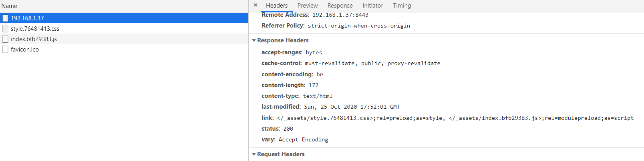Click the accept-ranges header value bytes
The height and width of the screenshot is (161, 644).
tap(314, 52)
